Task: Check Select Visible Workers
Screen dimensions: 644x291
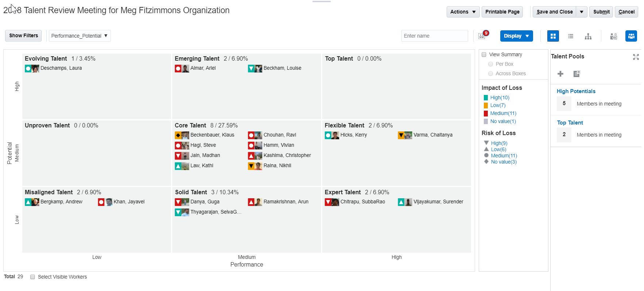Action: [x=32, y=277]
